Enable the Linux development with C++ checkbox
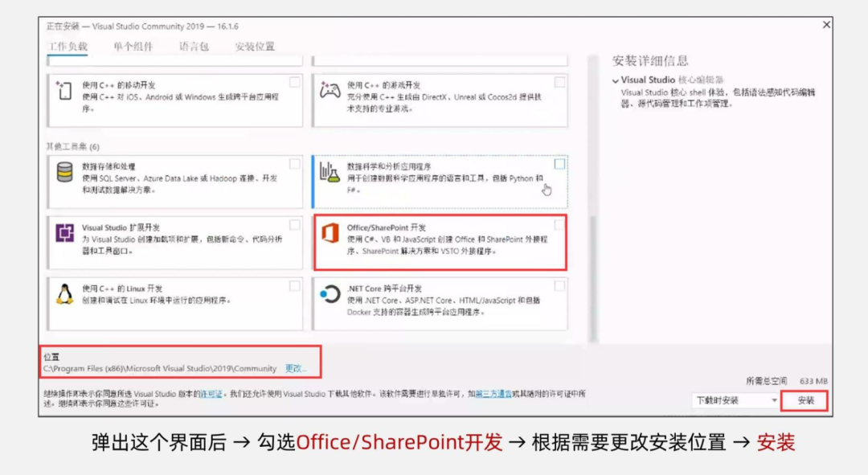 294,285
